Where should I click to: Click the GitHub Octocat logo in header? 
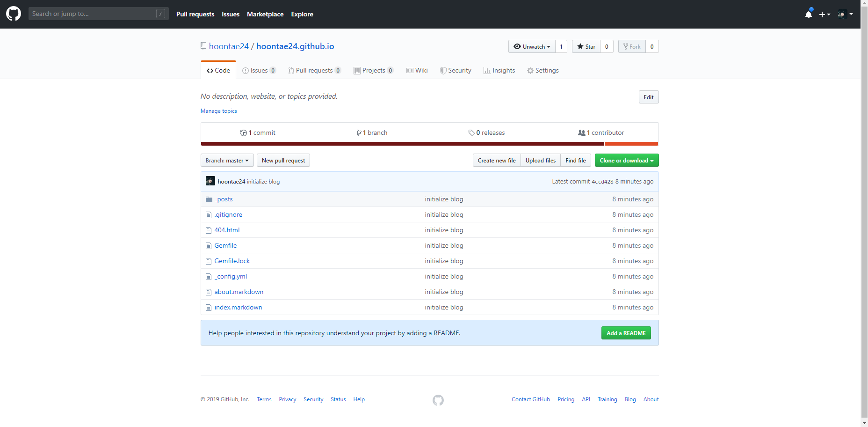click(14, 14)
